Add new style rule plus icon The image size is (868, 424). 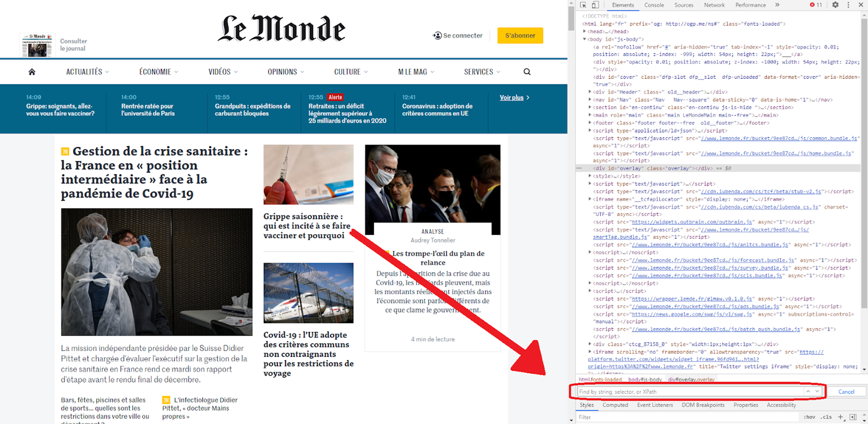840,417
